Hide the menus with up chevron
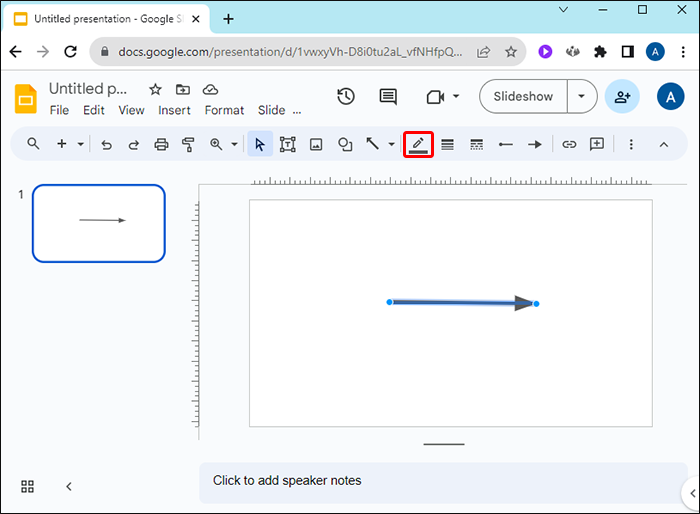Image resolution: width=700 pixels, height=514 pixels. (664, 144)
